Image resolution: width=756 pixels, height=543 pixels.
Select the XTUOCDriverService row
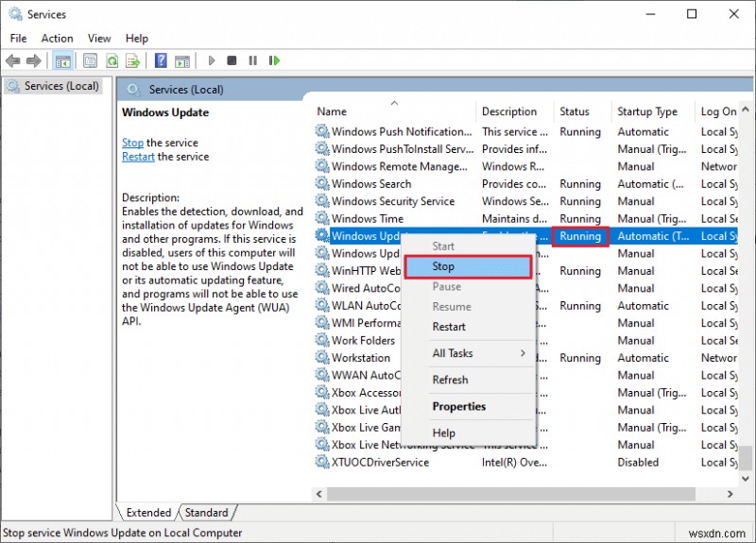(380, 462)
